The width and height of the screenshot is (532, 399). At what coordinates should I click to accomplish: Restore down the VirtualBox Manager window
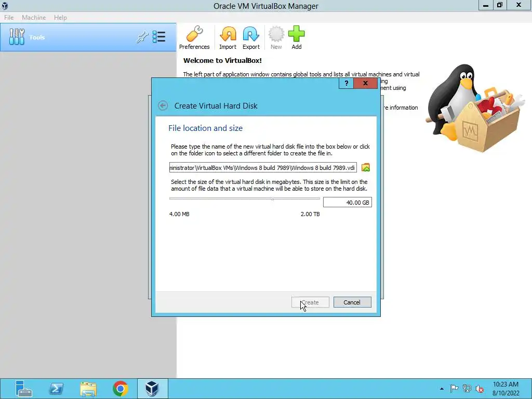click(500, 5)
